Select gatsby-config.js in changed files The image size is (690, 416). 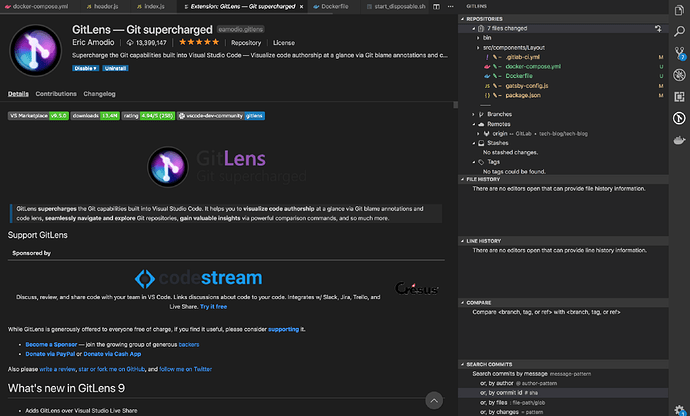pyautogui.click(x=527, y=86)
